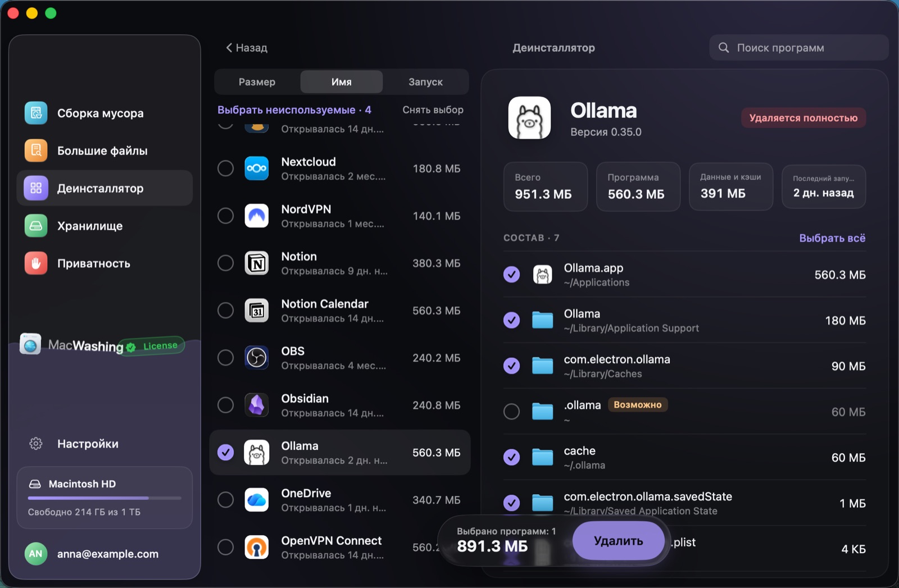Viewport: 899px width, 588px height.
Task: Check the Notion app checkbox
Action: click(226, 263)
